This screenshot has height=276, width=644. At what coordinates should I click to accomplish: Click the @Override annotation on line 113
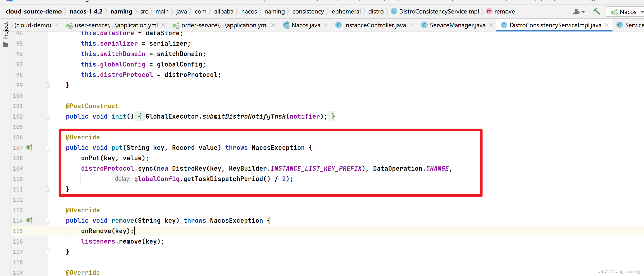tap(83, 210)
